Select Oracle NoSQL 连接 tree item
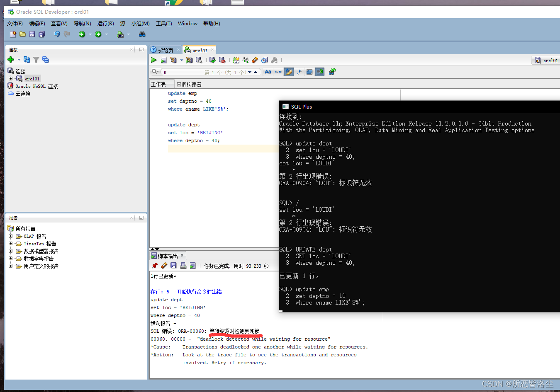 pyautogui.click(x=37, y=86)
